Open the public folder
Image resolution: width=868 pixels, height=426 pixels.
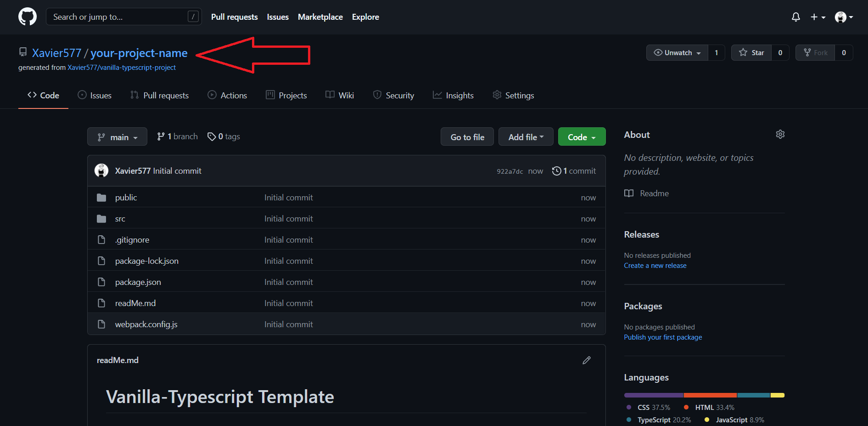(126, 198)
